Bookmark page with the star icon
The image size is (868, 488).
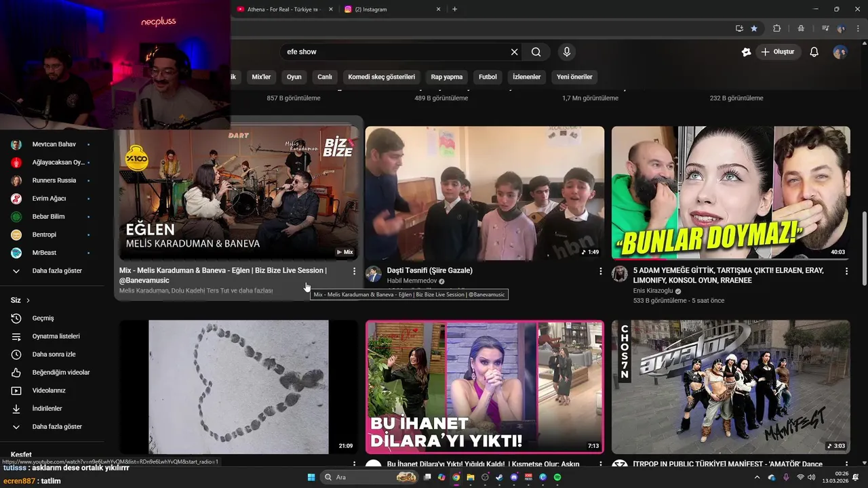coord(754,28)
